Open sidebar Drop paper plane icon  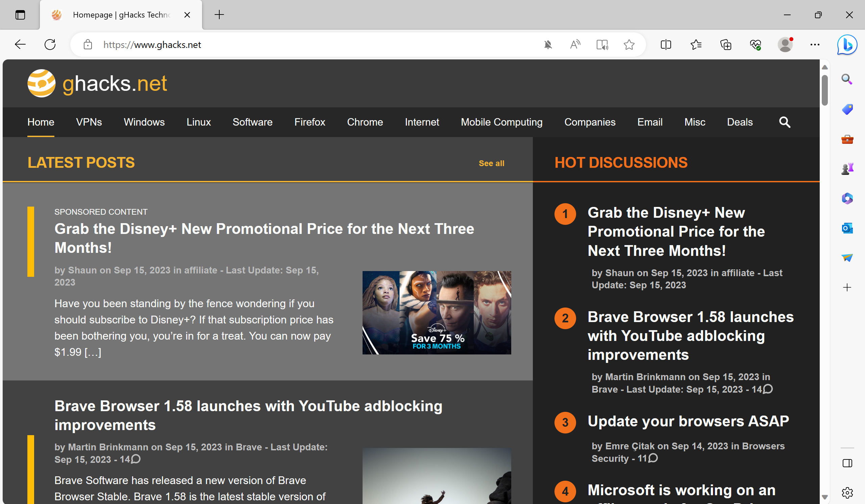847,258
